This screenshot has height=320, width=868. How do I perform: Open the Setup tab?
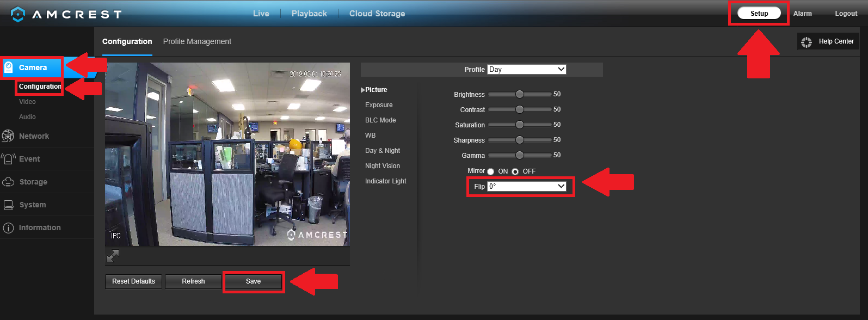coord(759,13)
